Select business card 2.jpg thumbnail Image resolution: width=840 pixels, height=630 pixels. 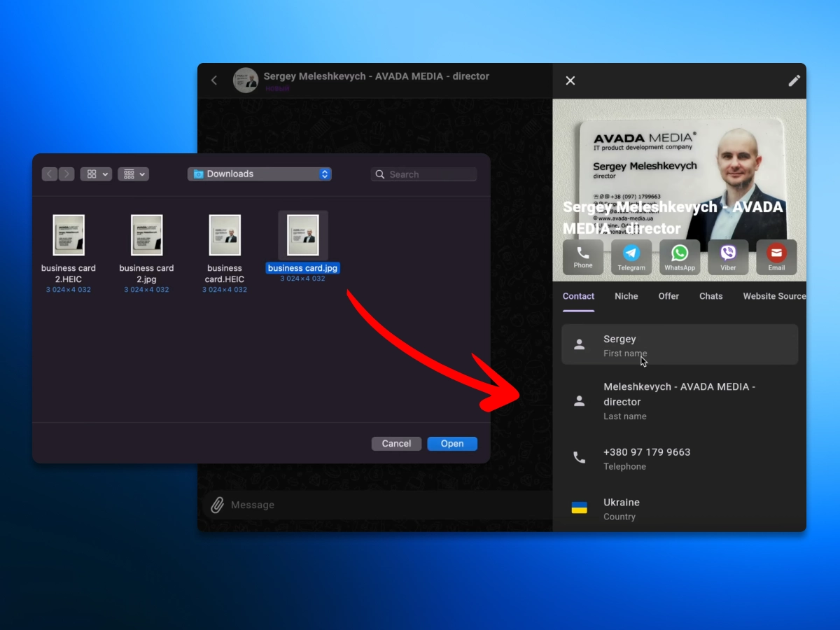(x=146, y=235)
